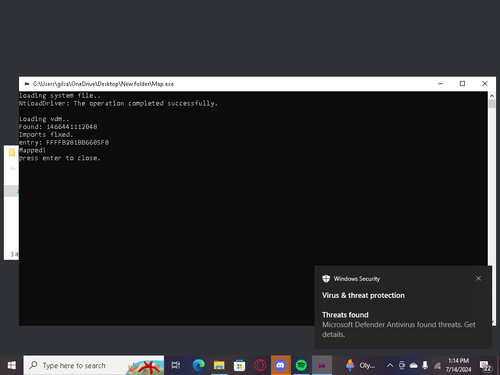Open Spotify from the taskbar
Screen dimensions: 500x375
coord(301,365)
